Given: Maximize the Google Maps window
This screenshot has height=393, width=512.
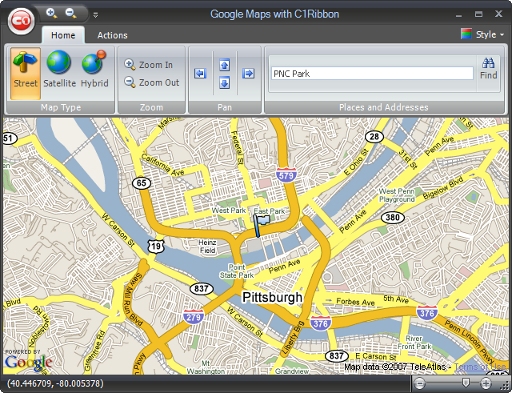Looking at the screenshot, I should tap(479, 14).
